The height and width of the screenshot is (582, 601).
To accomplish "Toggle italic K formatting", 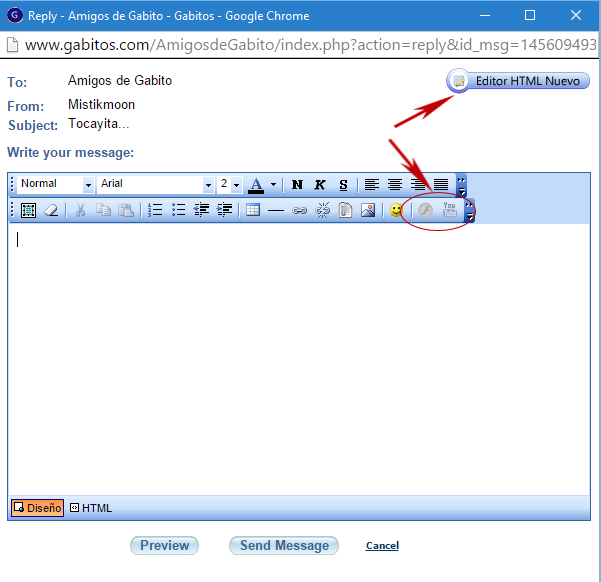I will (x=320, y=185).
